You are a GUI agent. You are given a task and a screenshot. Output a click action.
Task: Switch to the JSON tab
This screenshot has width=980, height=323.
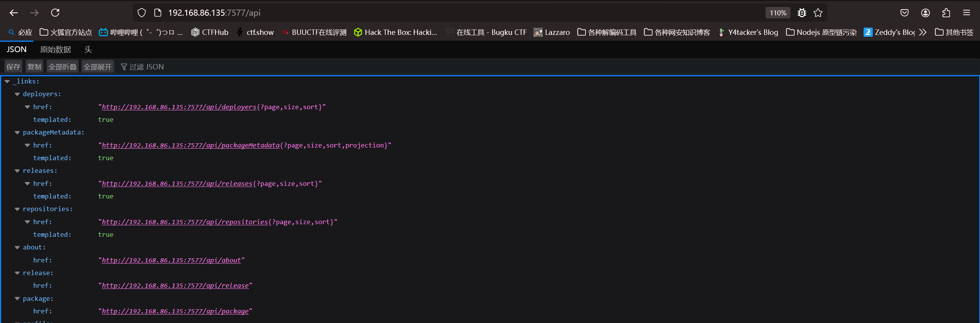click(x=16, y=49)
